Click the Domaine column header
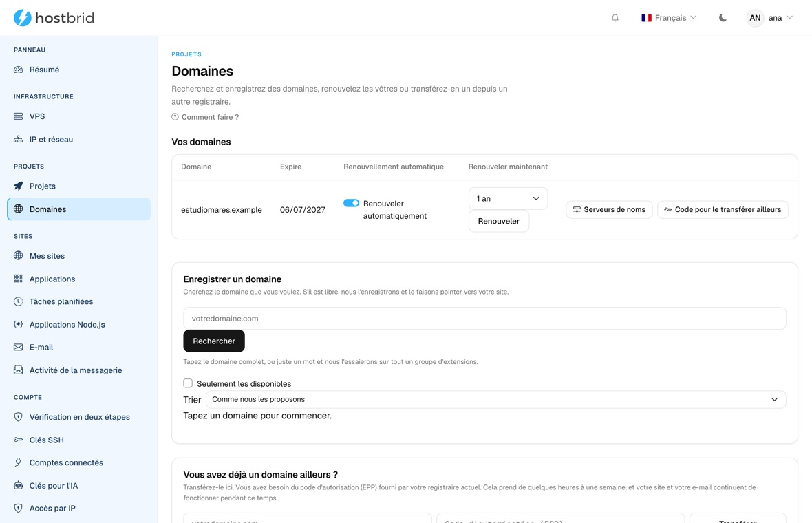Screen dimensions: 812x523 pos(195,167)
